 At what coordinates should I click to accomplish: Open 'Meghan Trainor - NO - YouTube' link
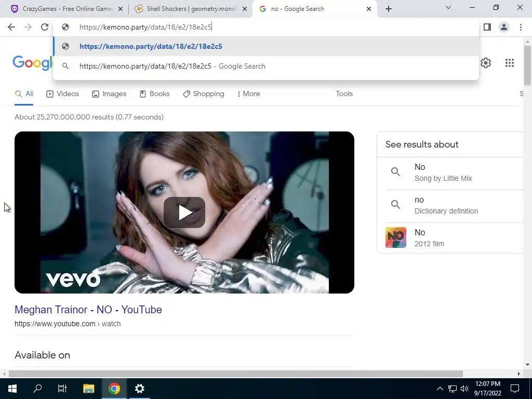88,310
